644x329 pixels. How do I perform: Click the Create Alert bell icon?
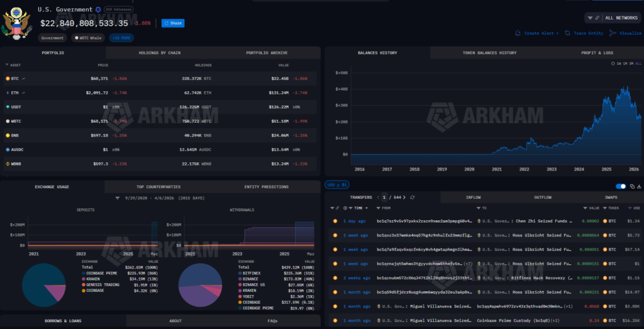point(518,33)
